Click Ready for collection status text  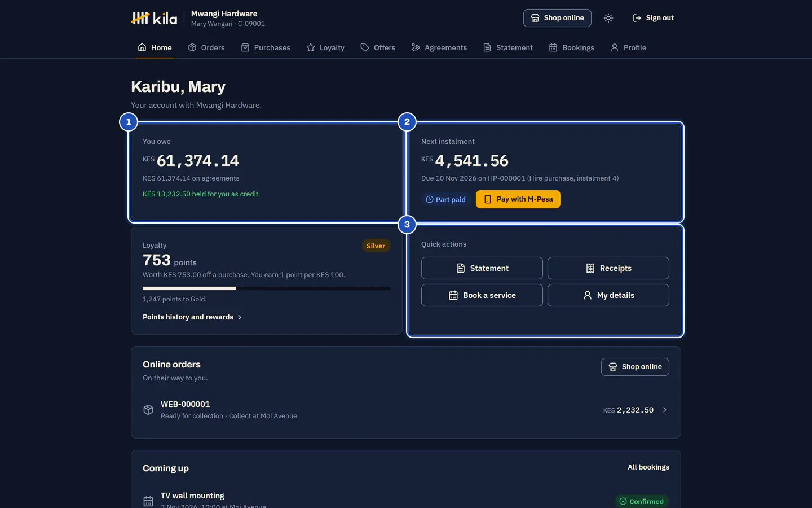(192, 416)
